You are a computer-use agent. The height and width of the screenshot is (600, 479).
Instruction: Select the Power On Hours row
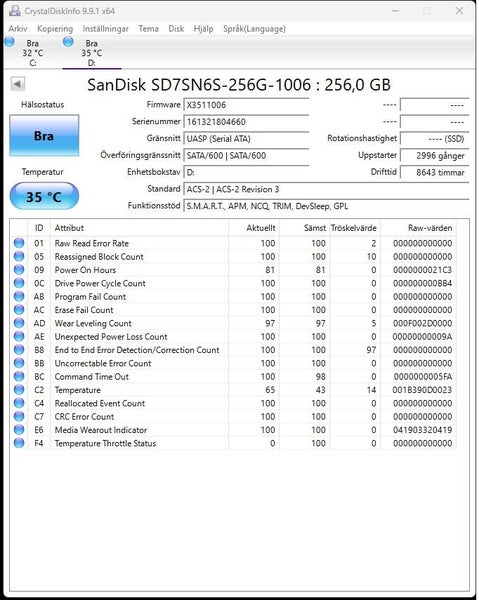tap(234, 270)
